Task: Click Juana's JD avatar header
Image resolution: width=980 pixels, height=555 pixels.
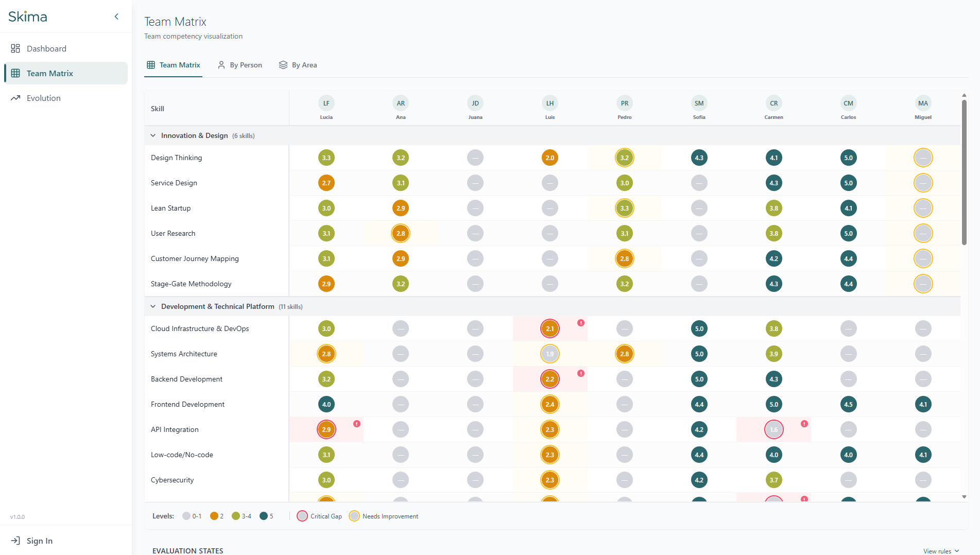Action: coord(475,103)
